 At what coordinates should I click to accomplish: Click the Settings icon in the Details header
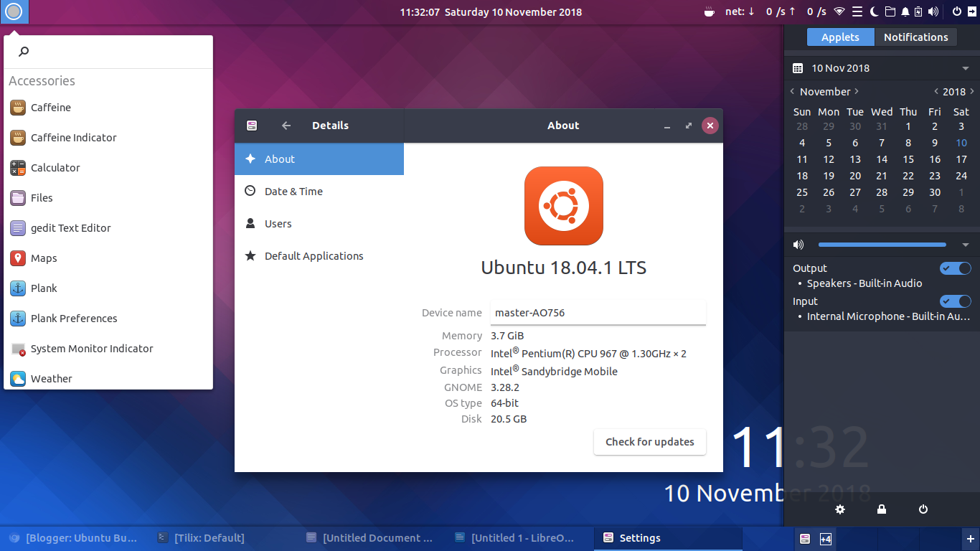tap(251, 126)
